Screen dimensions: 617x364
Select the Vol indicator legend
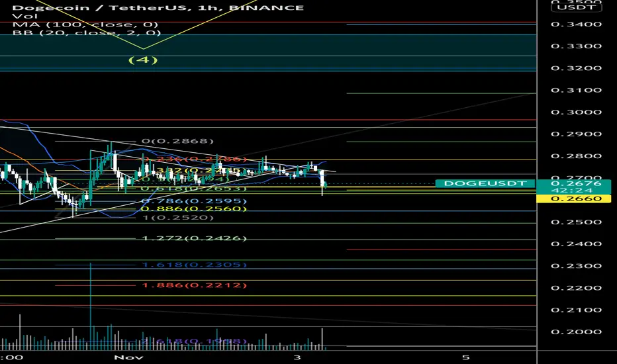[x=24, y=16]
